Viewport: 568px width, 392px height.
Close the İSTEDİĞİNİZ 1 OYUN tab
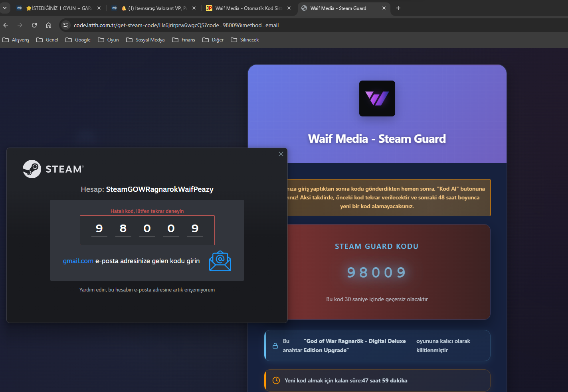pos(99,8)
